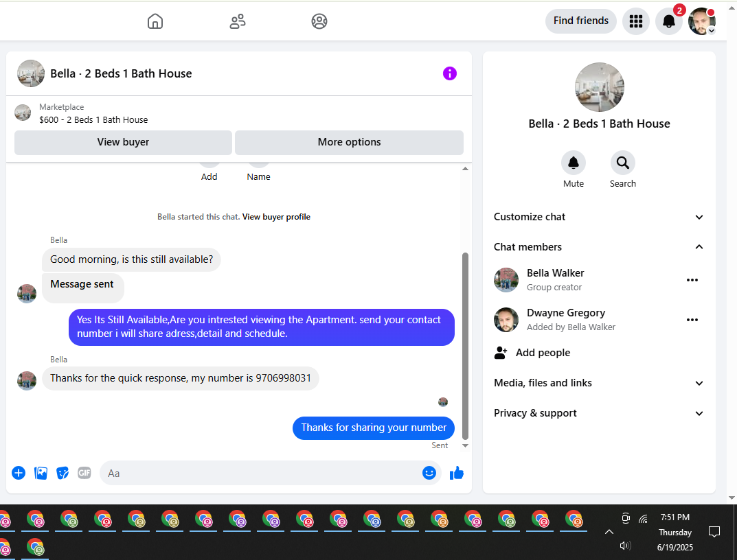Click Dwayne Gregory in chat members
Image resolution: width=737 pixels, height=560 pixels.
(566, 313)
